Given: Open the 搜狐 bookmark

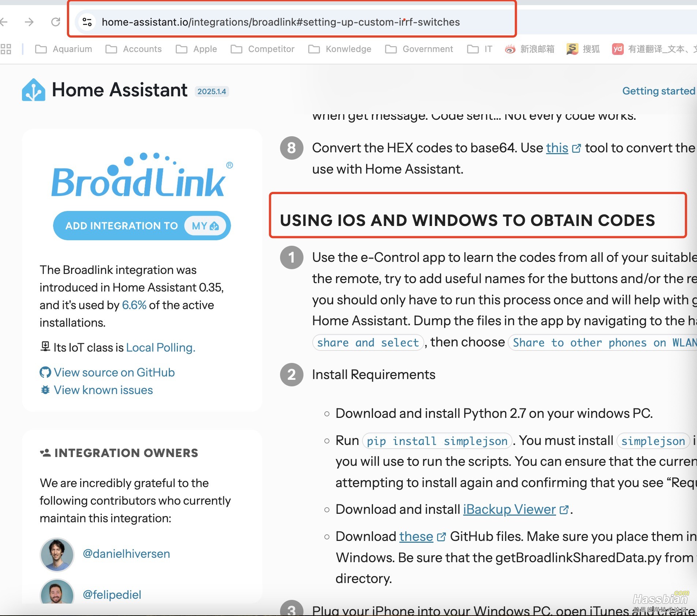Looking at the screenshot, I should point(583,49).
